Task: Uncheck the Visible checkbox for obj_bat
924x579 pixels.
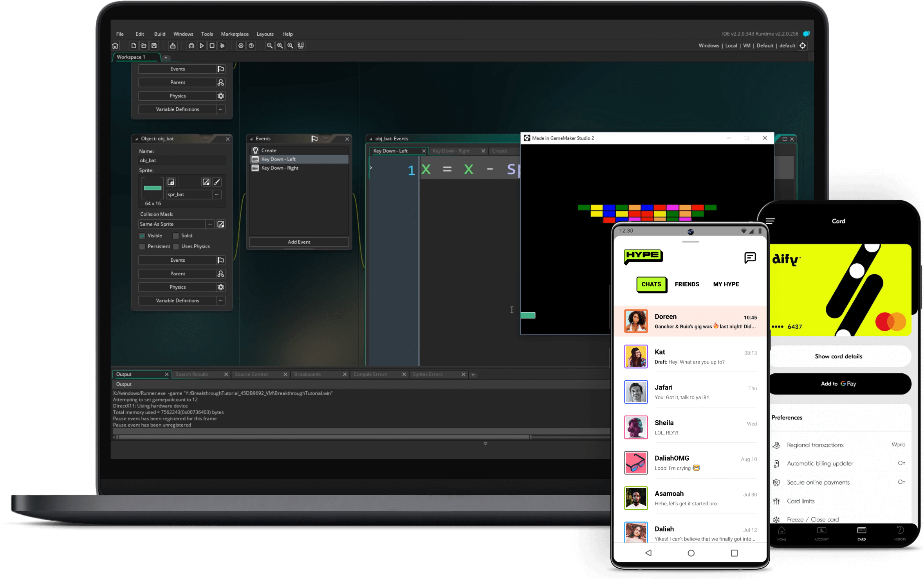Action: (x=142, y=236)
